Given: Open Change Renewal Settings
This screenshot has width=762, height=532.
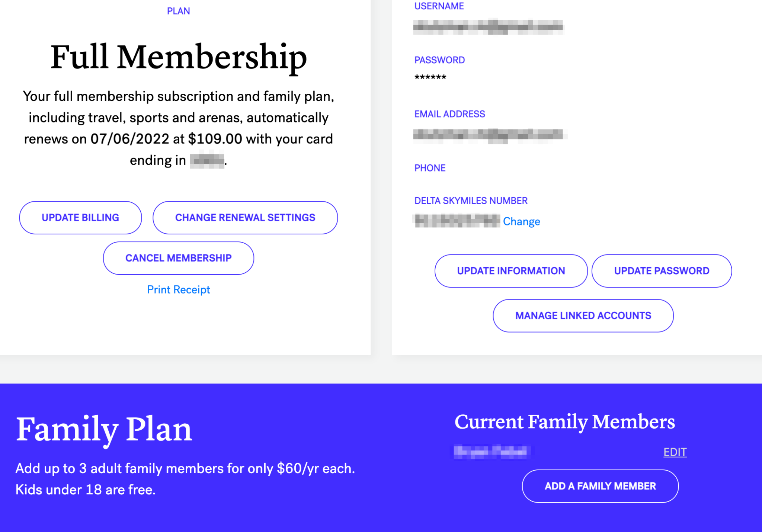Looking at the screenshot, I should click(x=245, y=218).
